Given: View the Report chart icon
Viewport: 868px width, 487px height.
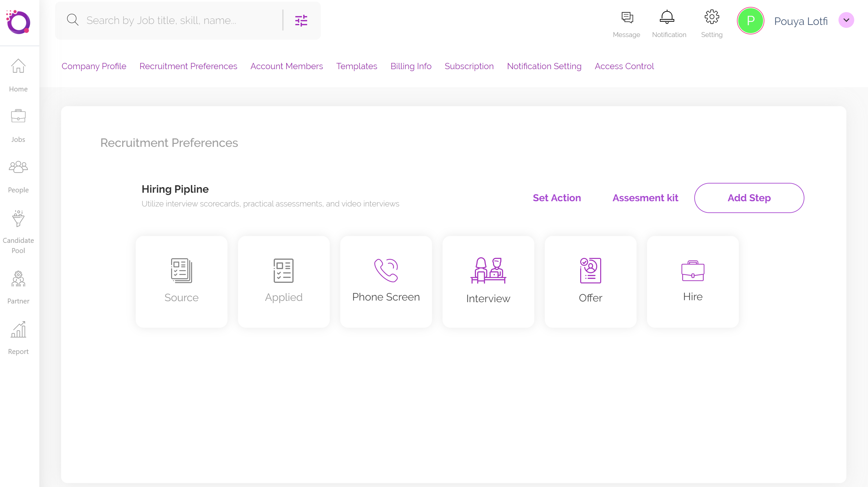Looking at the screenshot, I should click(x=18, y=329).
